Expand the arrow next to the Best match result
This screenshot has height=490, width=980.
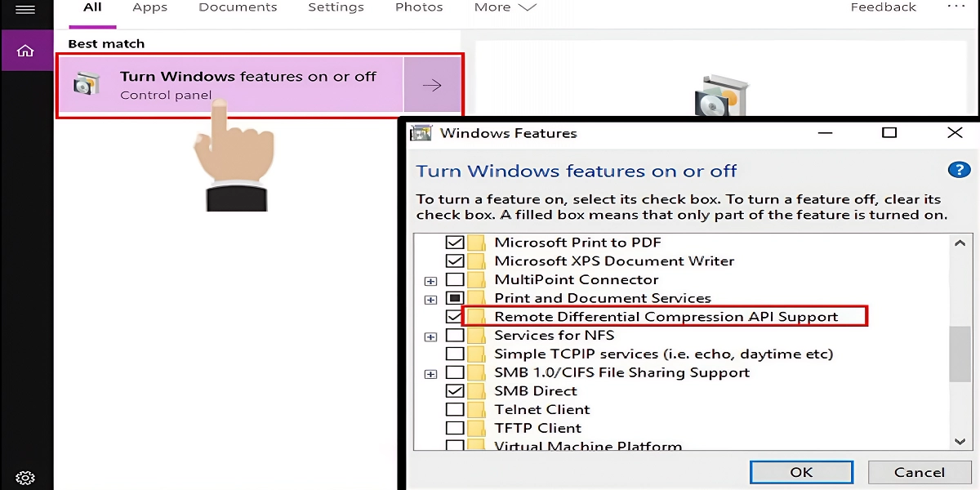[x=433, y=85]
